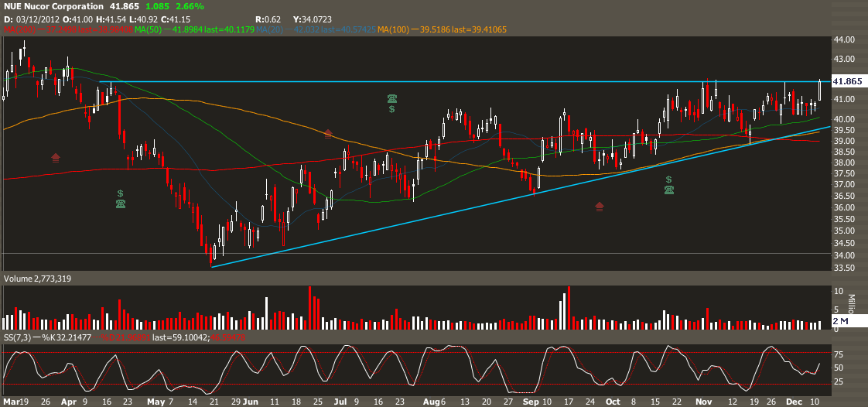Image resolution: width=868 pixels, height=407 pixels.
Task: Click the telephone earnings-call icon above July
Action: (x=392, y=98)
